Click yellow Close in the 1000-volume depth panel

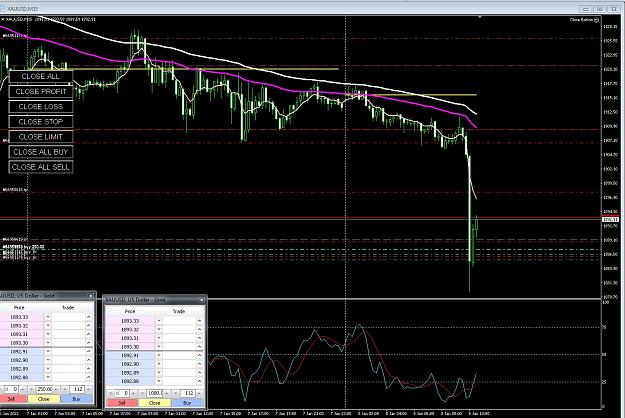[155, 403]
